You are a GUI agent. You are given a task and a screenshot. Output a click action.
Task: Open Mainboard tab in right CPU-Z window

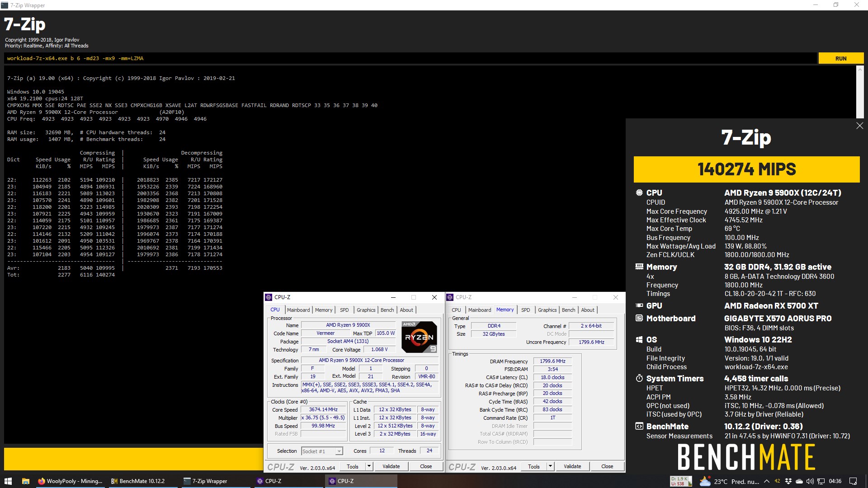tap(480, 310)
